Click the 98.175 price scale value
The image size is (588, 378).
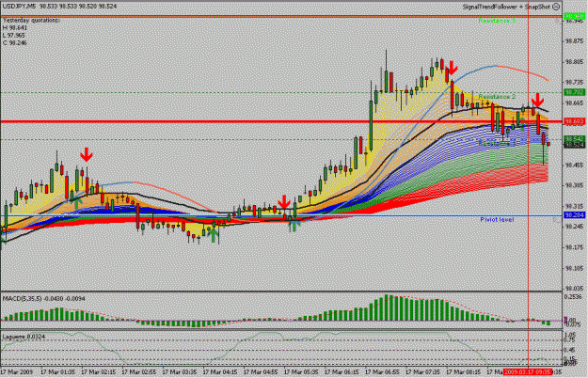pos(574,247)
